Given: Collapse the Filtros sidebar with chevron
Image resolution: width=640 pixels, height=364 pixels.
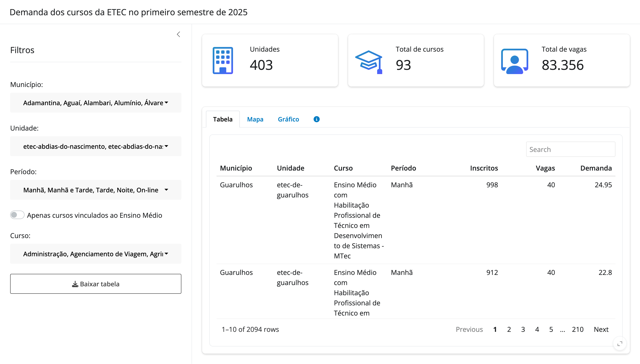Looking at the screenshot, I should [x=178, y=34].
